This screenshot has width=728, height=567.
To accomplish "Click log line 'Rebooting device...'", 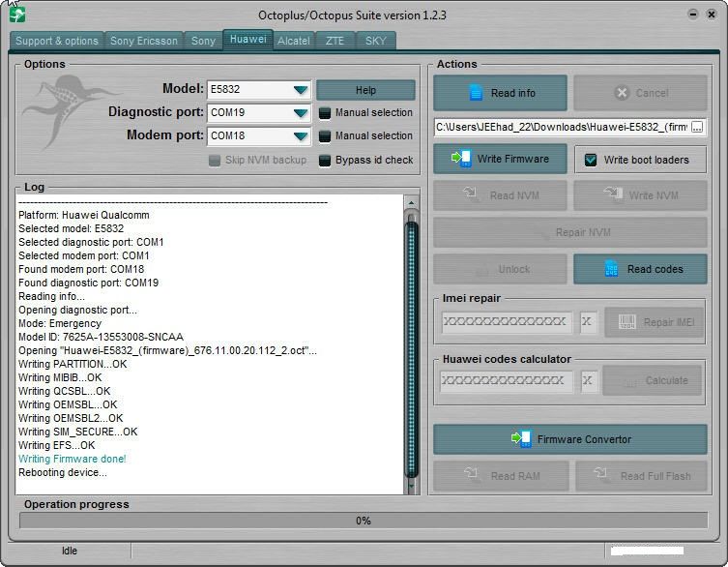I will coord(63,472).
